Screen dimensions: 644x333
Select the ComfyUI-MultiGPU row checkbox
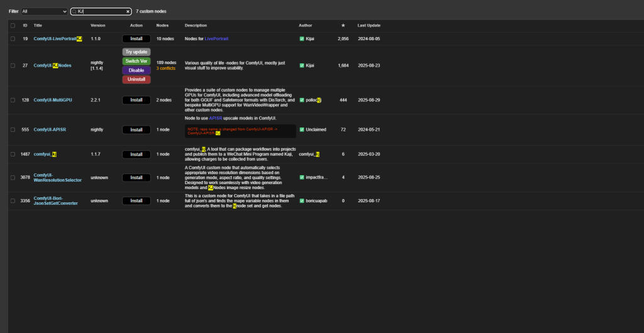click(13, 100)
